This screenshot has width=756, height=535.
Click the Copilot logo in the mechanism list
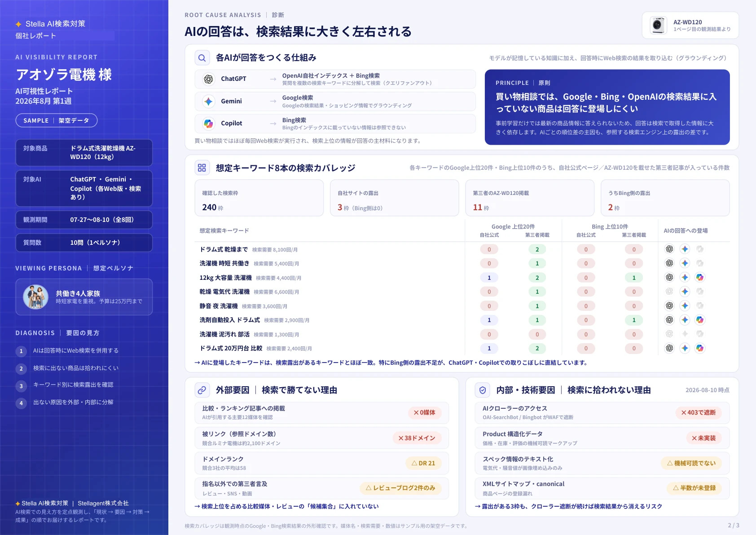[208, 124]
